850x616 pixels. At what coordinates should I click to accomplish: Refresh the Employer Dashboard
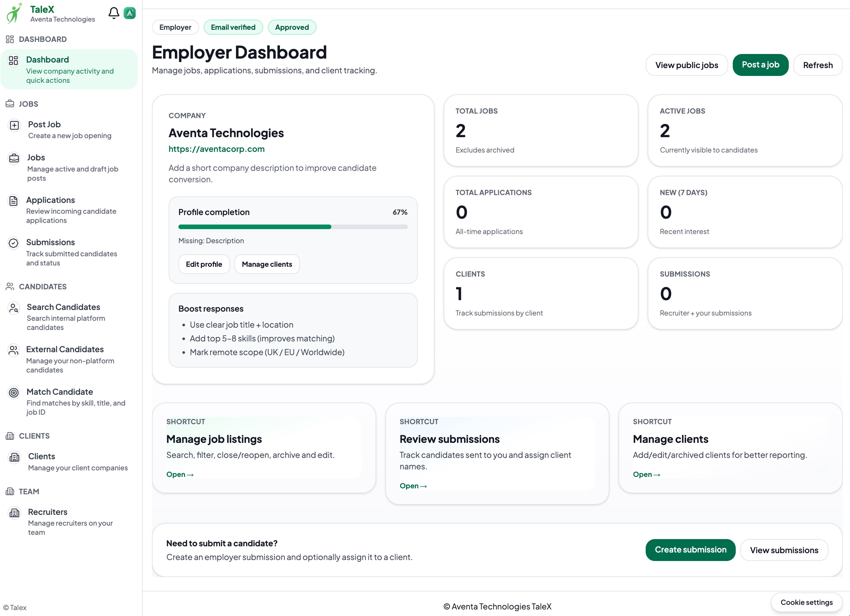(x=817, y=64)
